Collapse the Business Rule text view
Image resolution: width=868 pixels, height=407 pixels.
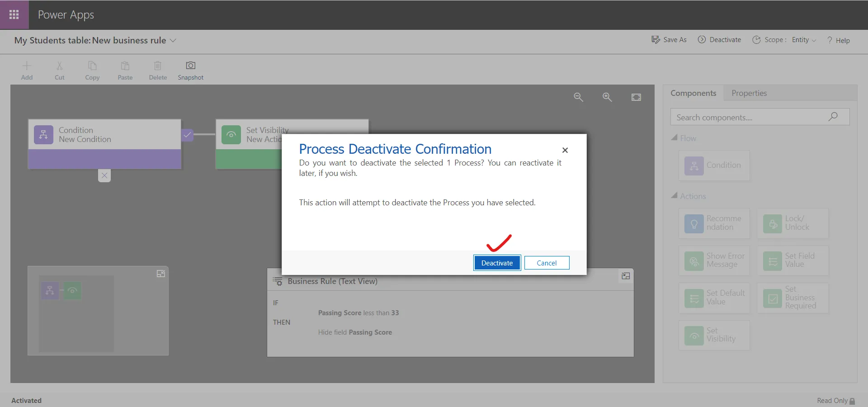point(626,276)
